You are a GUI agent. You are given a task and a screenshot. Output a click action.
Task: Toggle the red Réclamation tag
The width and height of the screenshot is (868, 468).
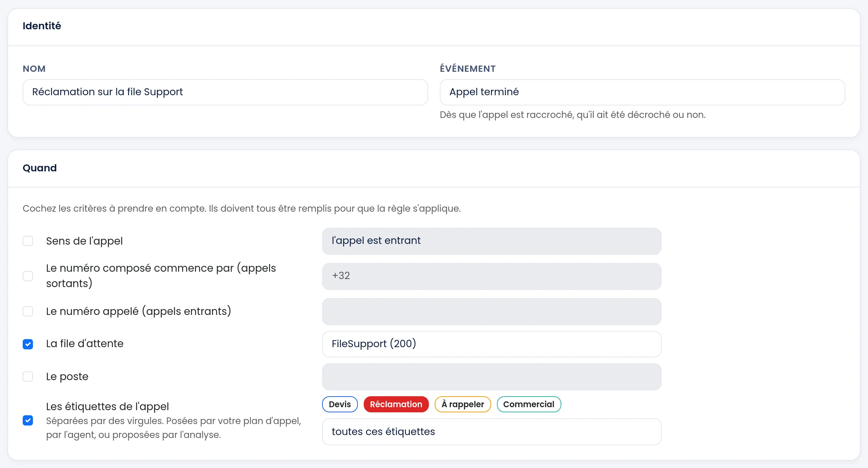coord(396,404)
